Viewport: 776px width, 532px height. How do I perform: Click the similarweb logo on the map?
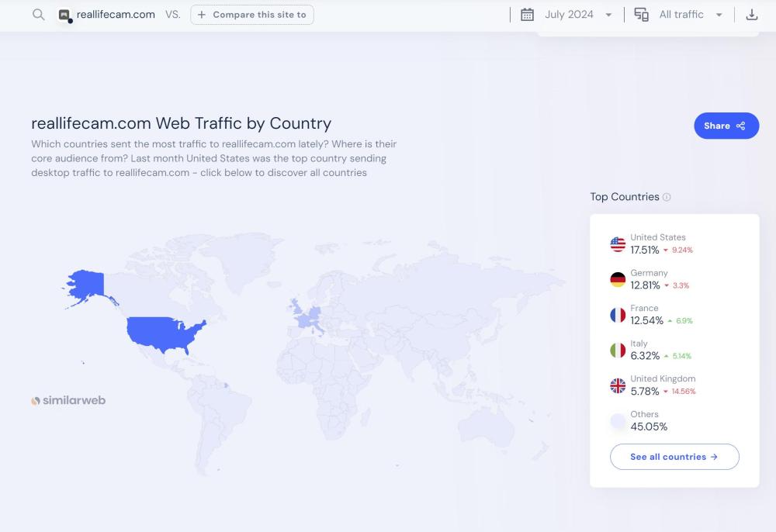pos(68,401)
